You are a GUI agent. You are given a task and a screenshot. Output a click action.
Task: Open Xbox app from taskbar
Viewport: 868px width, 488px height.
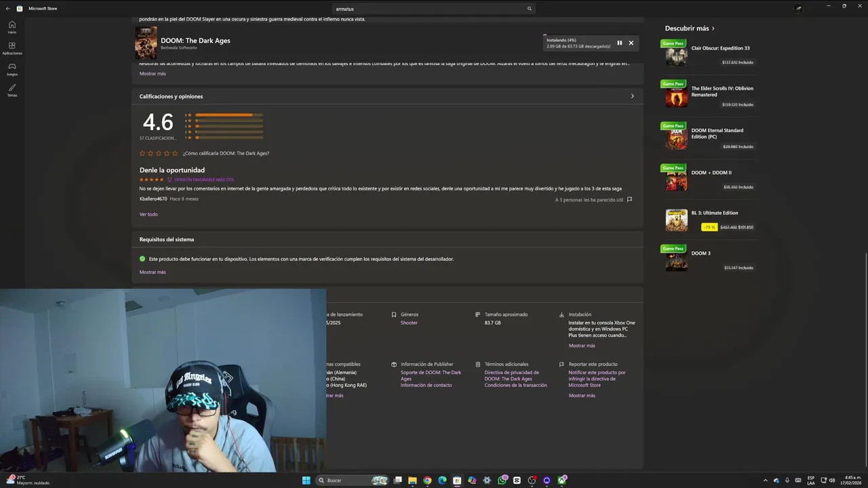pyautogui.click(x=562, y=481)
